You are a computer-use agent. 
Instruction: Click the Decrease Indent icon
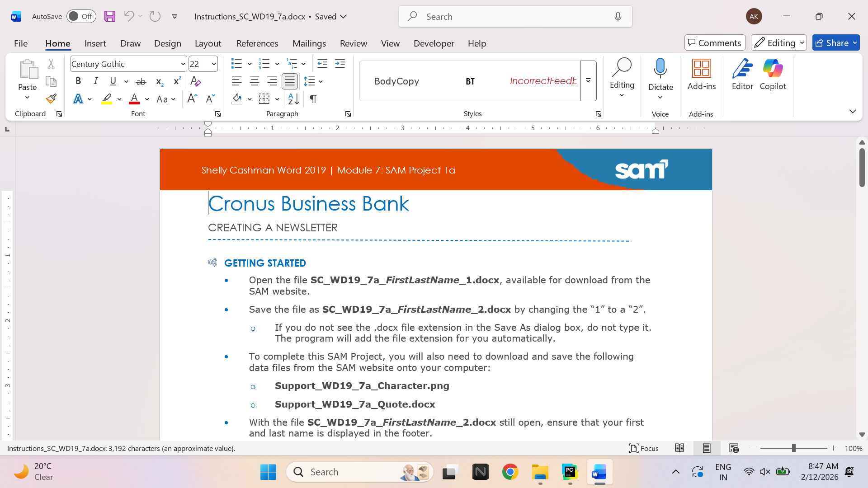tap(322, 64)
